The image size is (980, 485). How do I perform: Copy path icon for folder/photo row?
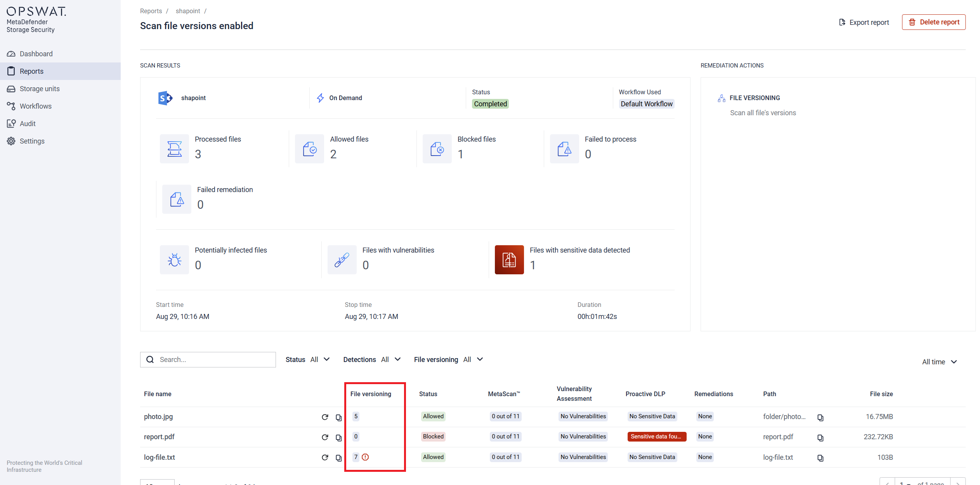[x=820, y=417]
